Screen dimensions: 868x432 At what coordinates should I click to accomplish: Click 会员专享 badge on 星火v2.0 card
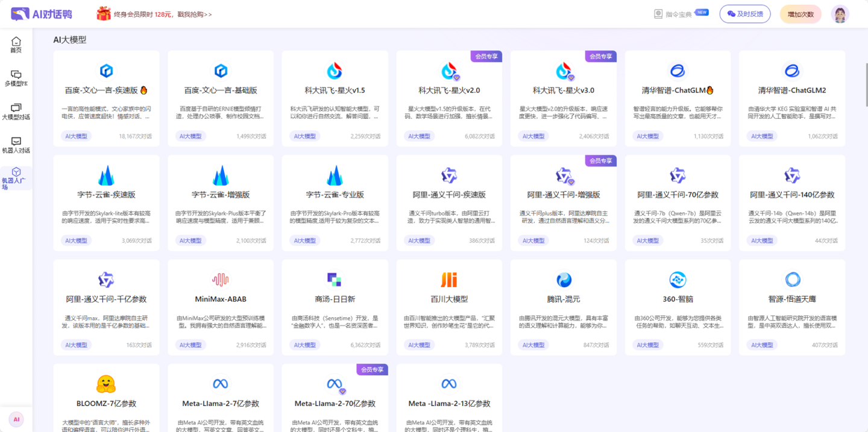486,56
